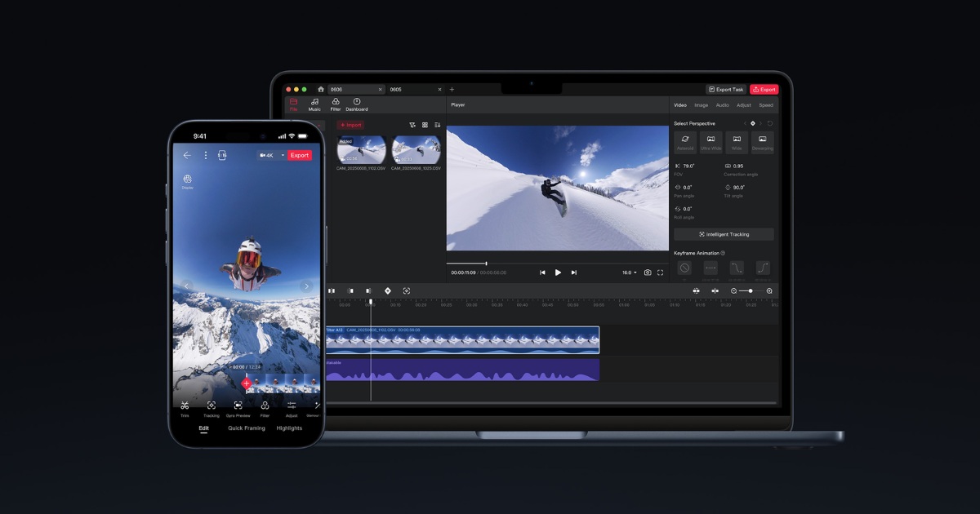The height and width of the screenshot is (514, 980).
Task: Switch to the Audio settings tab
Action: (722, 104)
